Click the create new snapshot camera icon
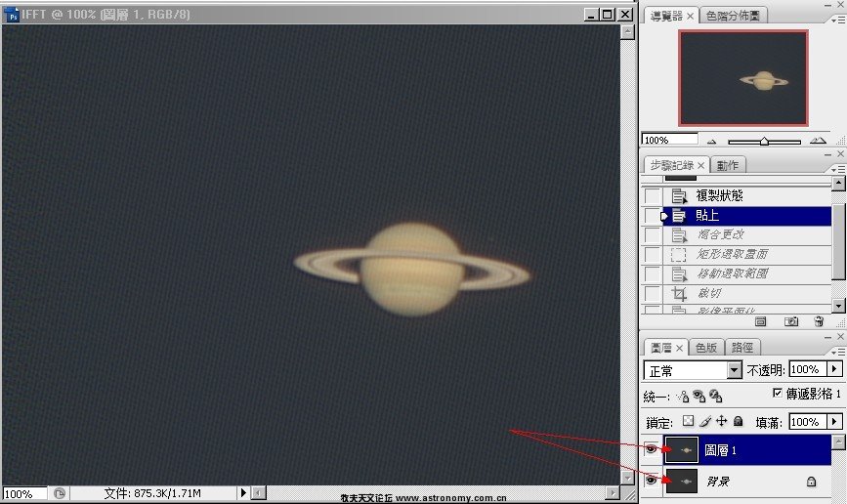 click(x=792, y=321)
